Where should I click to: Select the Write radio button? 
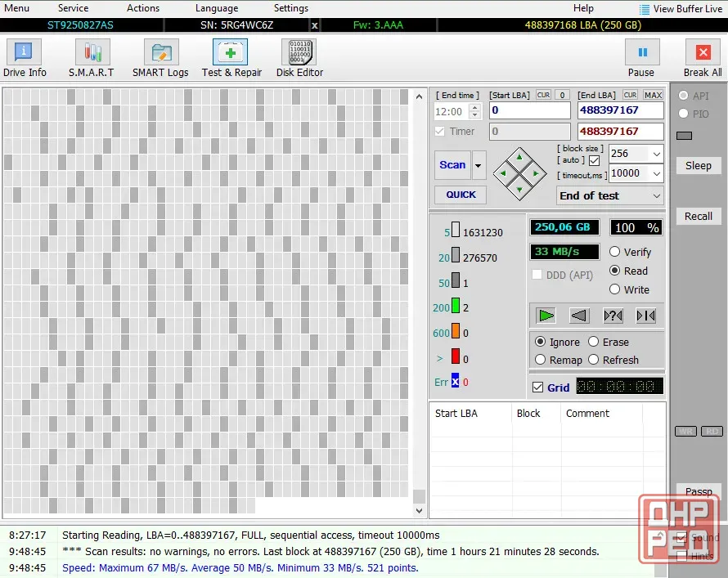tap(615, 289)
